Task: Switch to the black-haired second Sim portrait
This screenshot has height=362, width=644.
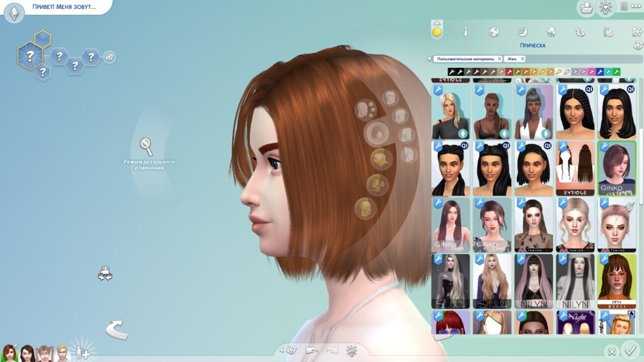Action: [27, 353]
